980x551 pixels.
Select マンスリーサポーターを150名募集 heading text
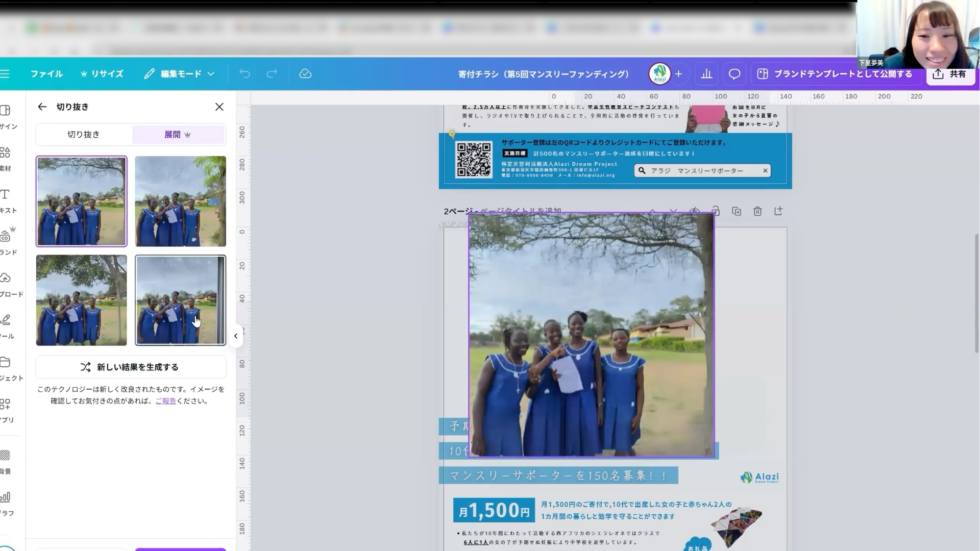[x=558, y=475]
